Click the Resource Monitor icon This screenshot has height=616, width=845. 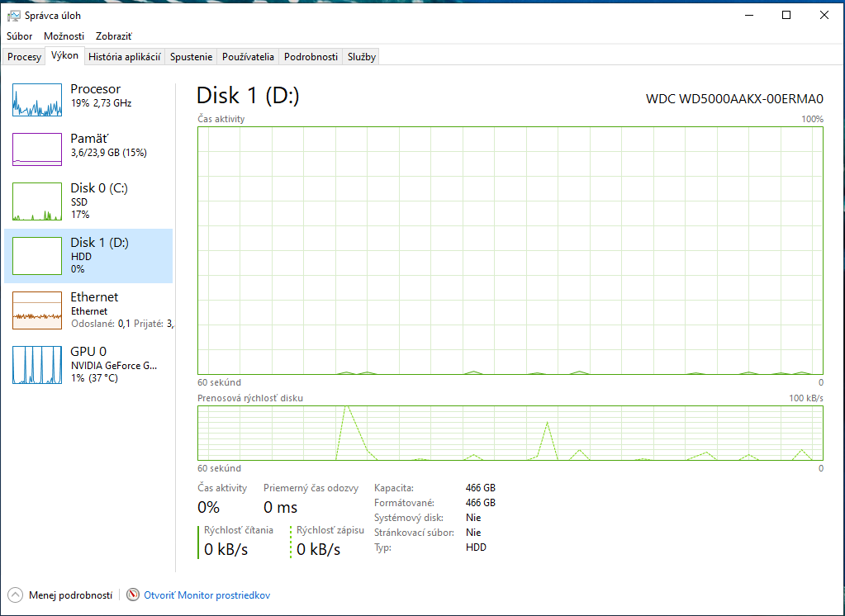tap(134, 595)
